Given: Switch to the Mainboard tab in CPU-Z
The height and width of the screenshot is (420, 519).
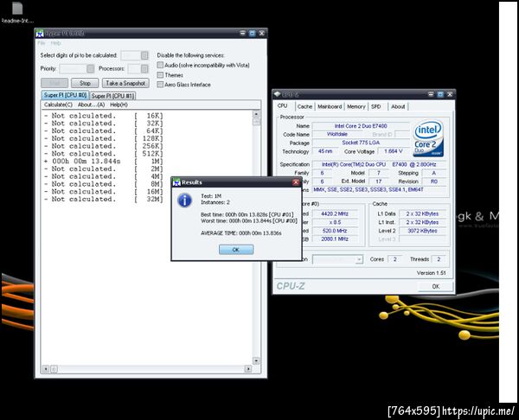Looking at the screenshot, I should click(x=330, y=106).
